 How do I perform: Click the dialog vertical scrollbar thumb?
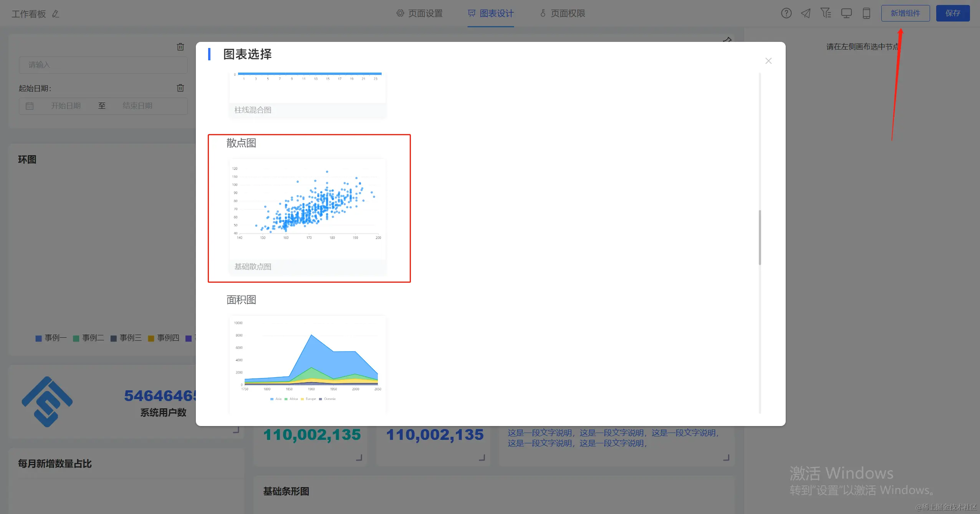(760, 237)
